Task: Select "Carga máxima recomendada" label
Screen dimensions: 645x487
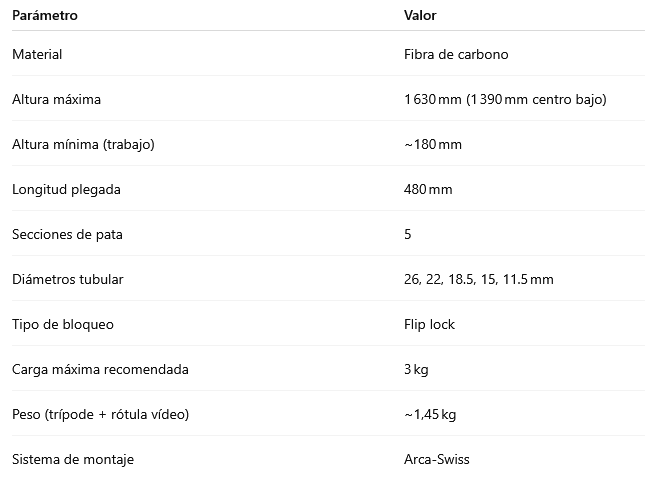Action: point(100,369)
